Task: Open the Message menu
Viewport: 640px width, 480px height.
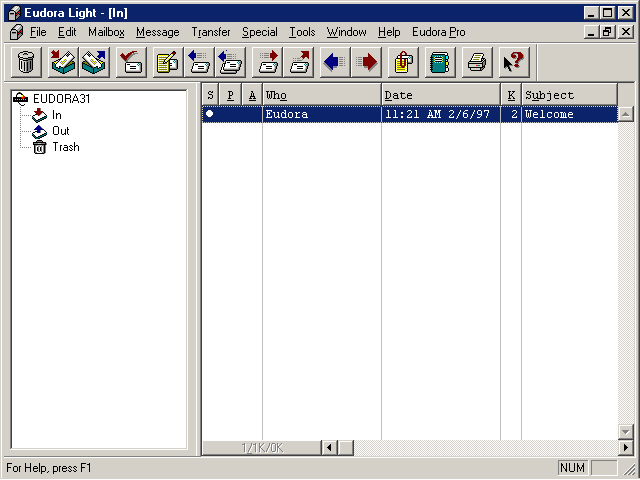Action: pos(158,32)
